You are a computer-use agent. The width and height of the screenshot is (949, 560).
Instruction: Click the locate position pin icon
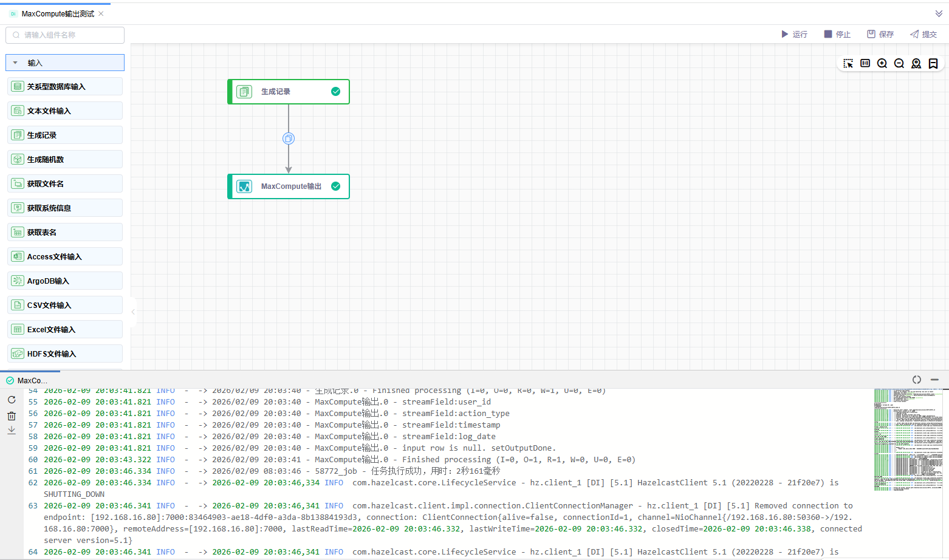[x=916, y=64]
